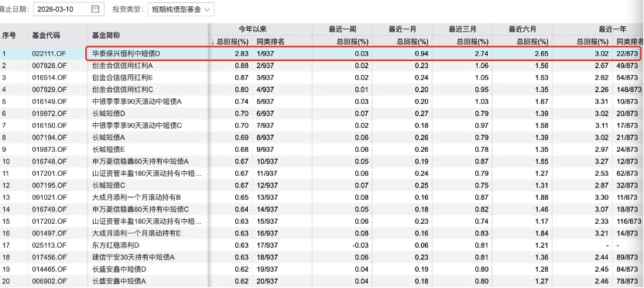
Task: Click the date field 2026-03-10
Action: 68,9
